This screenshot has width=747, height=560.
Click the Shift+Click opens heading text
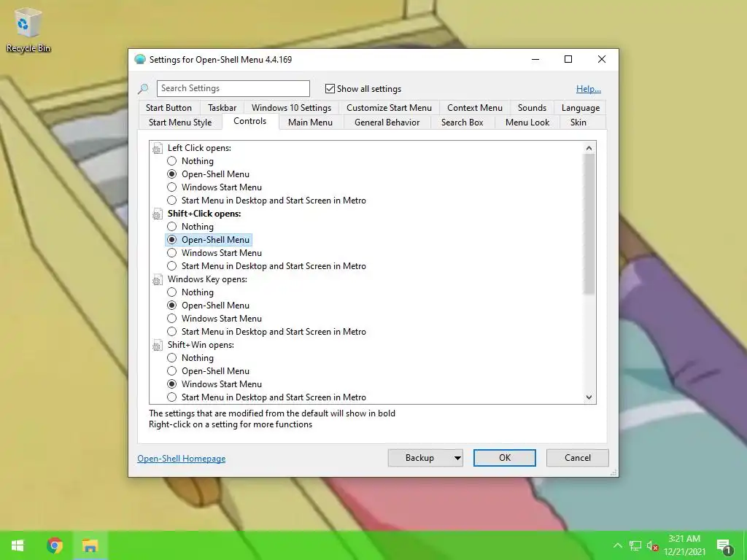pos(204,214)
